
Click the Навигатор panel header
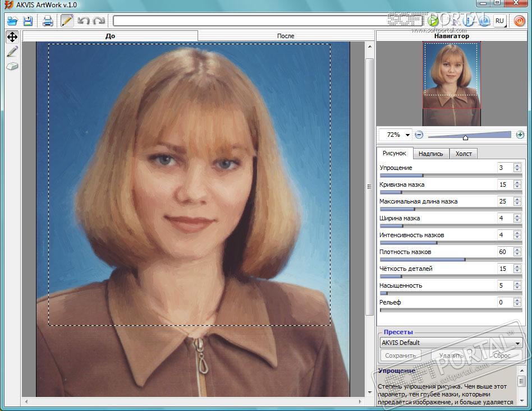pyautogui.click(x=452, y=36)
